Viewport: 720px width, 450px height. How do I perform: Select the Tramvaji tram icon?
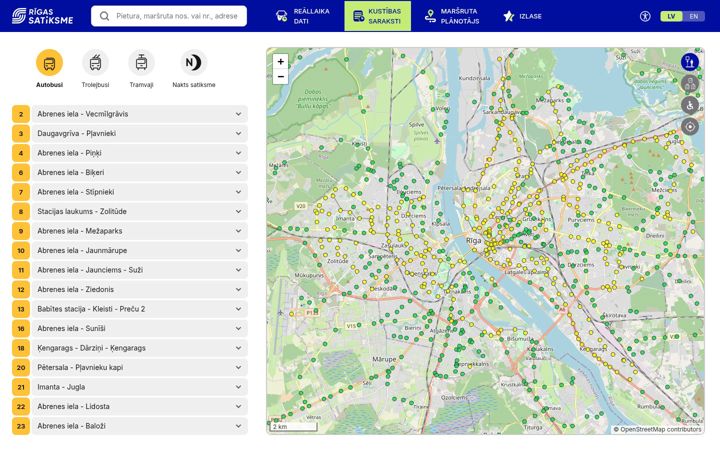coord(141,63)
